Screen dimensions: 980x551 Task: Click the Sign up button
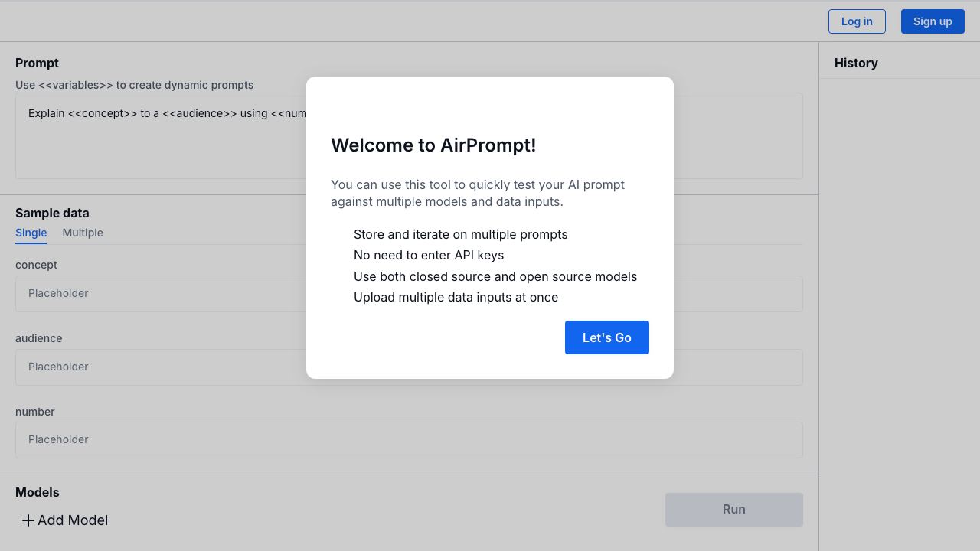pyautogui.click(x=933, y=21)
